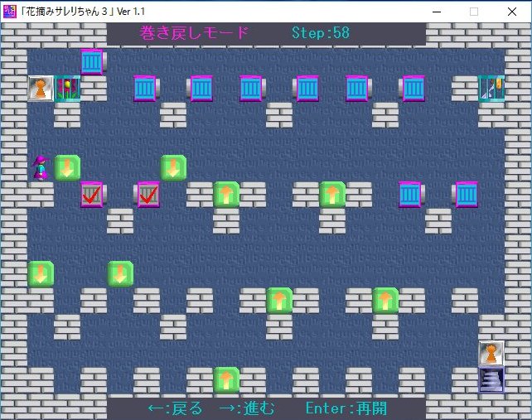Click the right red checkmark block
Screen dimensions: 532x420
(148, 195)
